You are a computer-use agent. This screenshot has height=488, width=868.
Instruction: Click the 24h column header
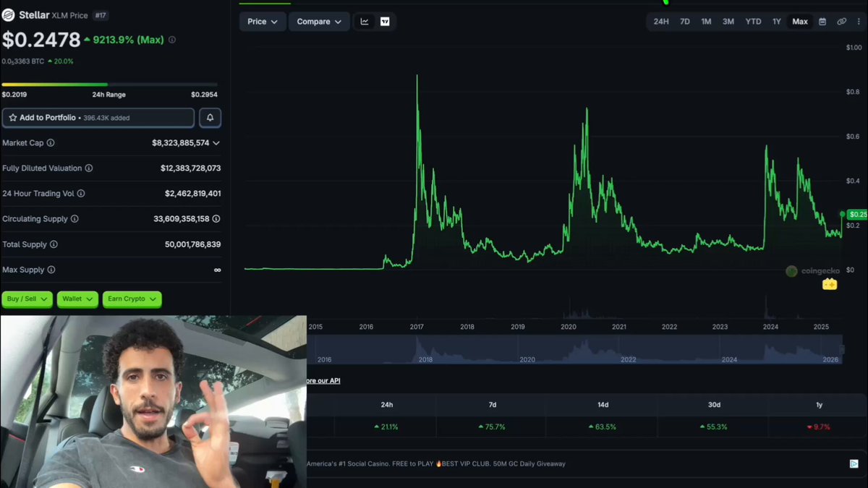387,405
